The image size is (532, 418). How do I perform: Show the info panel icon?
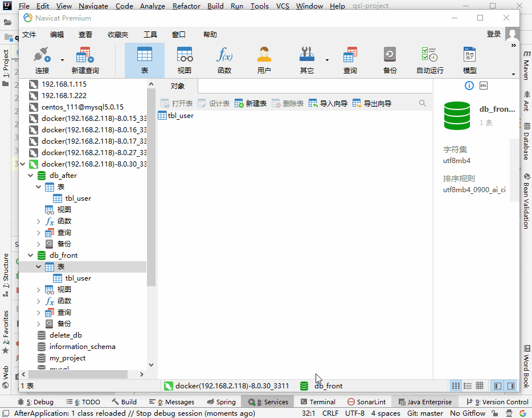(469, 86)
